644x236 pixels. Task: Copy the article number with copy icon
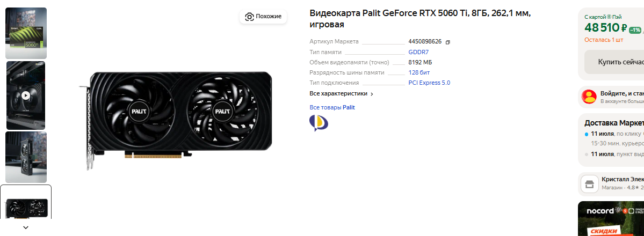[x=447, y=42]
